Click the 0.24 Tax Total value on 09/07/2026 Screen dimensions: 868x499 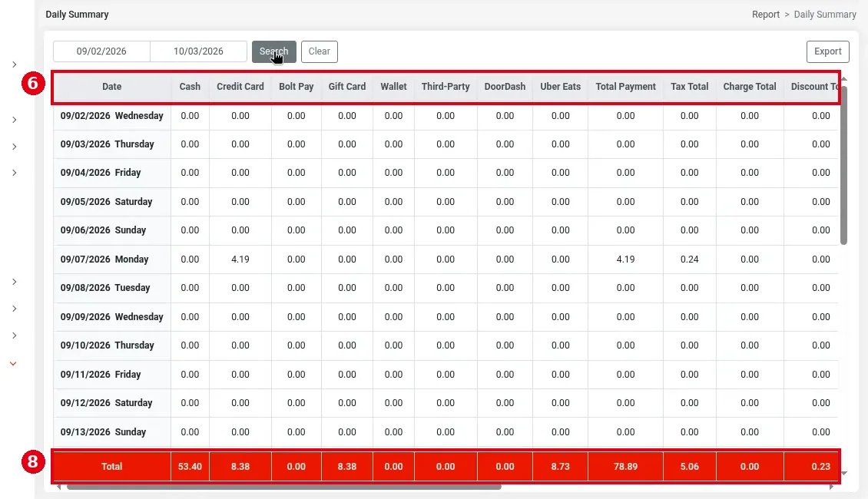point(689,259)
